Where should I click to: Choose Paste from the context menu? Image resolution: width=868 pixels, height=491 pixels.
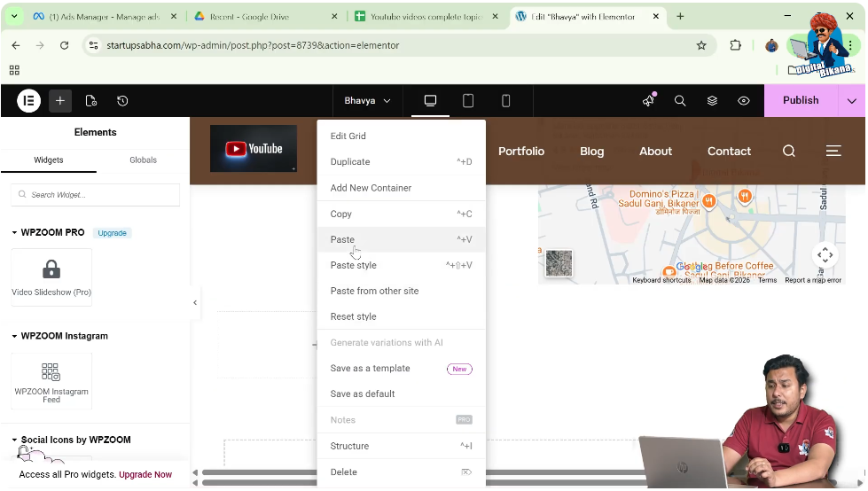click(343, 240)
